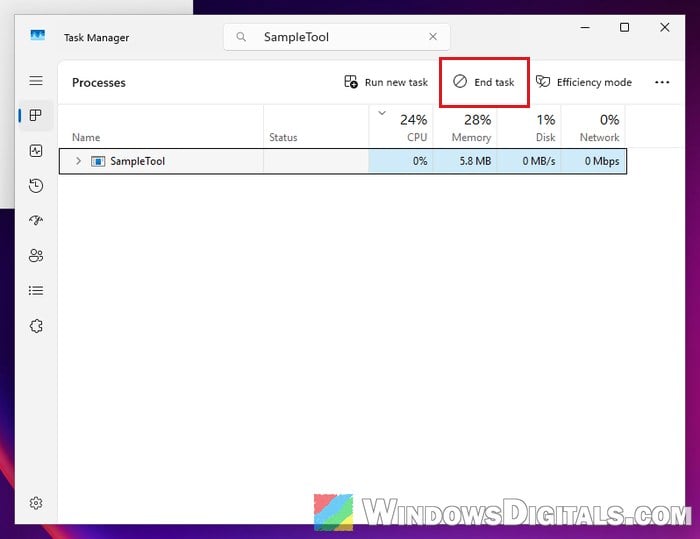Viewport: 700px width, 539px height.
Task: Click the 0 Mbps network cell
Action: pyautogui.click(x=594, y=161)
